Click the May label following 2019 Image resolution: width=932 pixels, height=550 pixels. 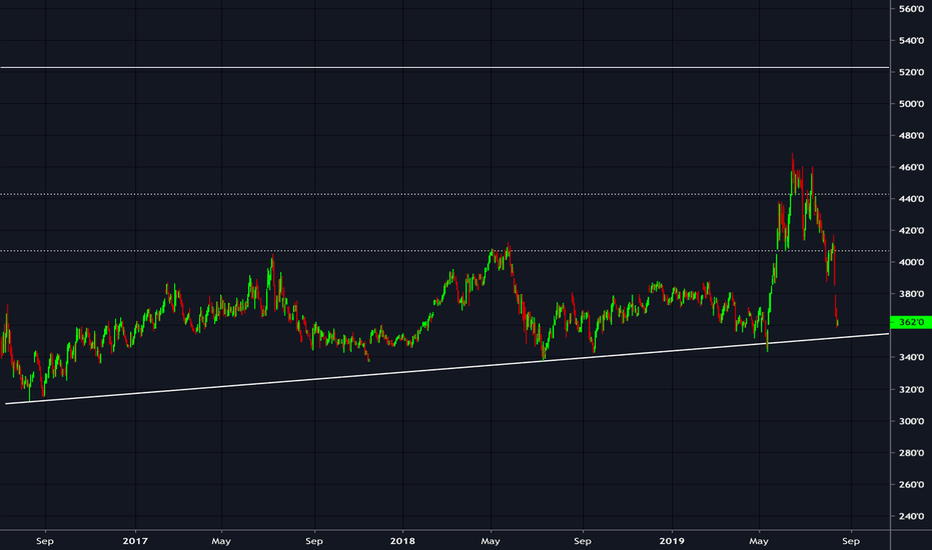(759, 541)
